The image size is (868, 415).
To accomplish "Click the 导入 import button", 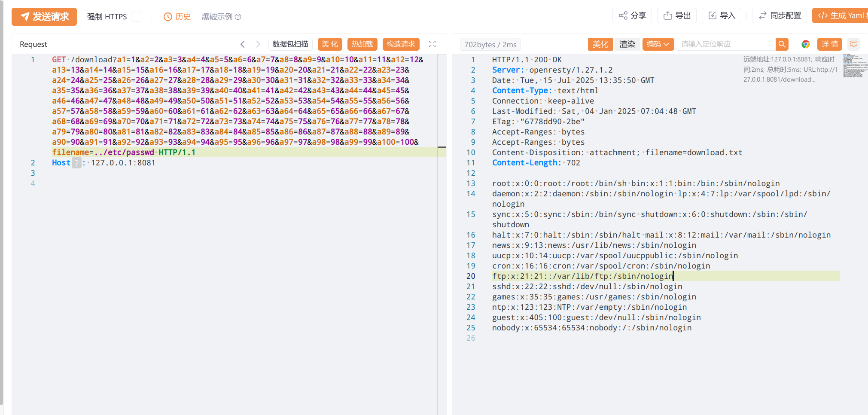I will [722, 16].
